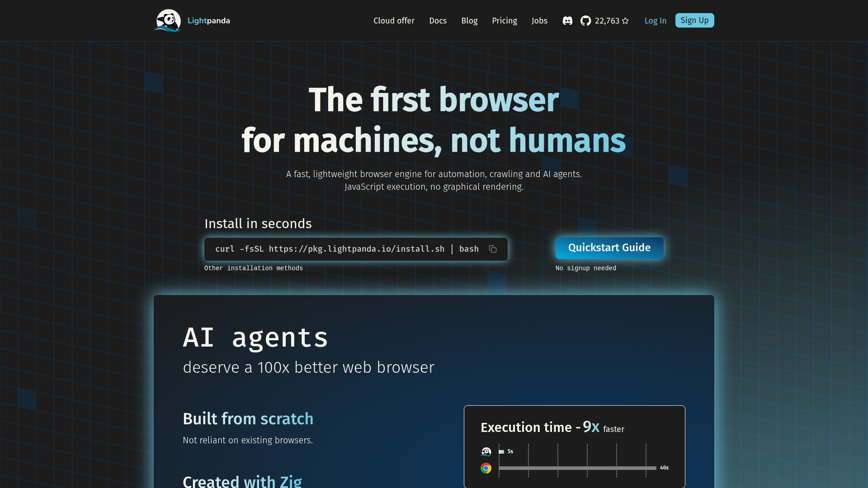The width and height of the screenshot is (868, 488).
Task: Click "deserve a 100x better web browser"
Action: click(308, 367)
